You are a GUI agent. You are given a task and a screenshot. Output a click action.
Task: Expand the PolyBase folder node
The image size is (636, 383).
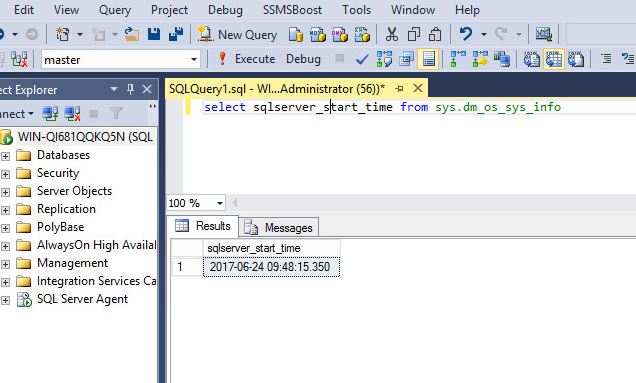click(x=5, y=228)
